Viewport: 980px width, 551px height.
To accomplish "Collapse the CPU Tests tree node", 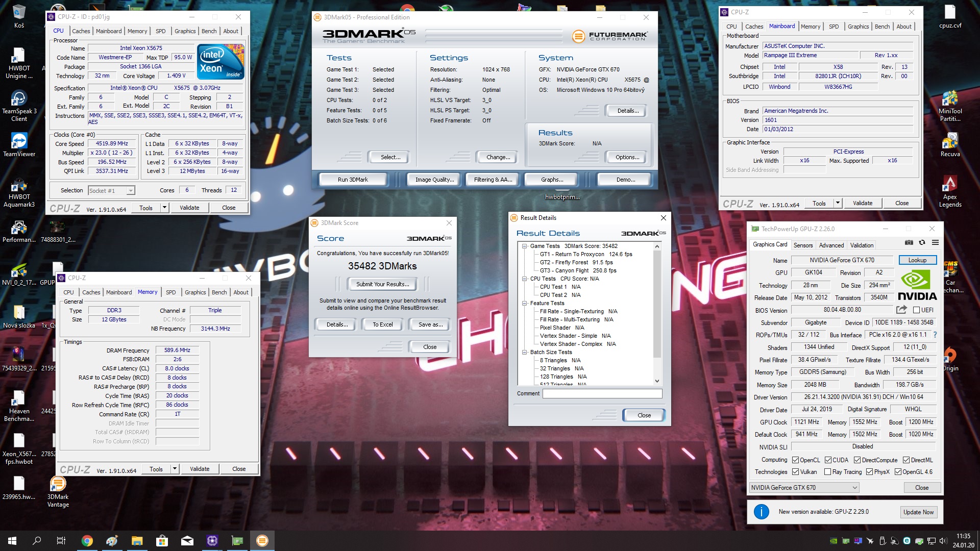I will pos(525,279).
